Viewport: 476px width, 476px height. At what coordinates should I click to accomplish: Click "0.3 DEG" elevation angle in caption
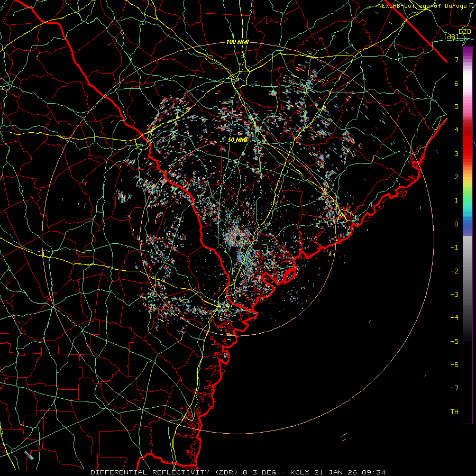click(x=260, y=472)
